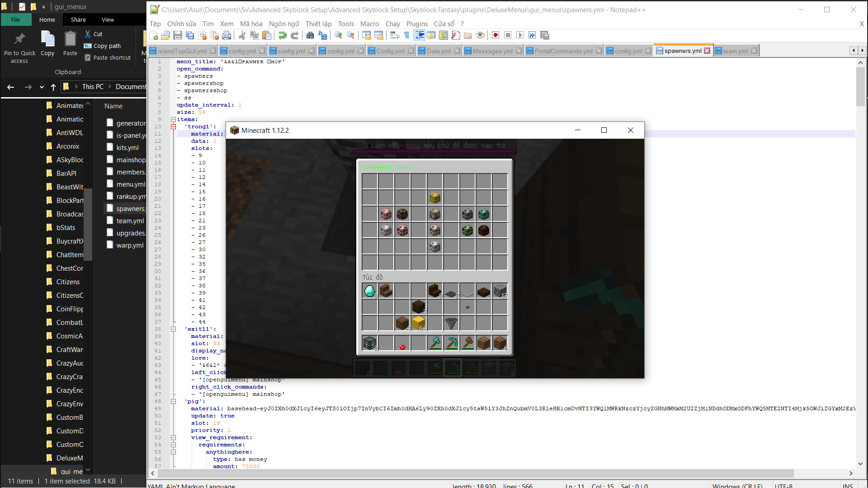Toggle the Indent Guide toolbar button
The width and height of the screenshot is (868, 488).
(419, 35)
